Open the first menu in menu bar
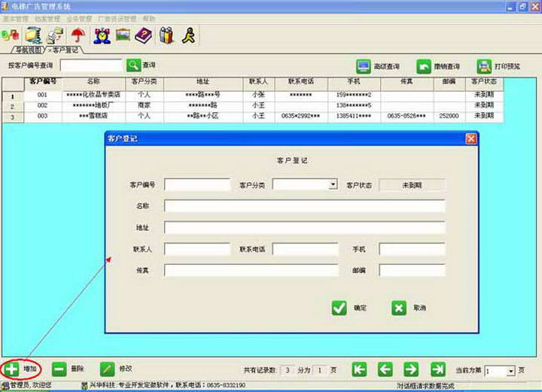 16,19
